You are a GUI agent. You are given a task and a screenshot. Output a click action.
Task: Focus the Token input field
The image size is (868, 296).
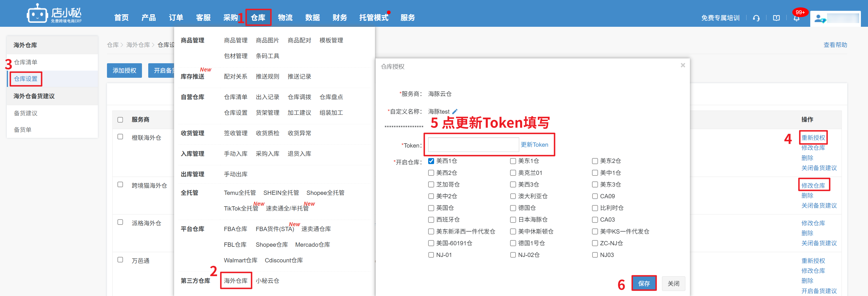coord(473,145)
